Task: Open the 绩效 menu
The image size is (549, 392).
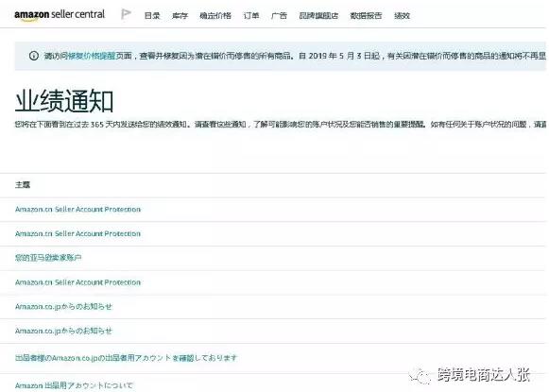Action: pyautogui.click(x=402, y=16)
